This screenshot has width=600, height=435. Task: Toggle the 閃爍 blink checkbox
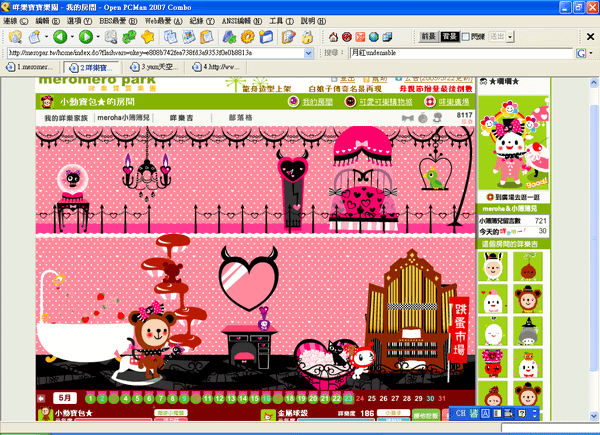coord(466,37)
